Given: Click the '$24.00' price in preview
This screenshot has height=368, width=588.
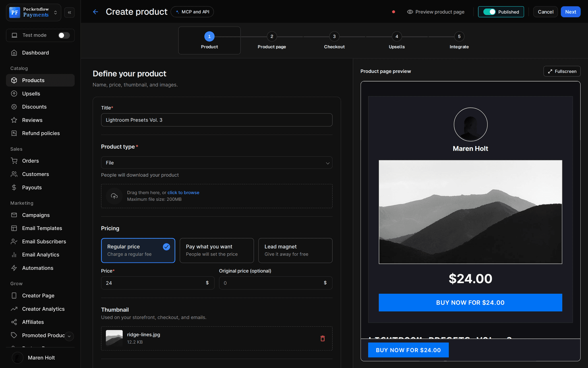Looking at the screenshot, I should (470, 279).
